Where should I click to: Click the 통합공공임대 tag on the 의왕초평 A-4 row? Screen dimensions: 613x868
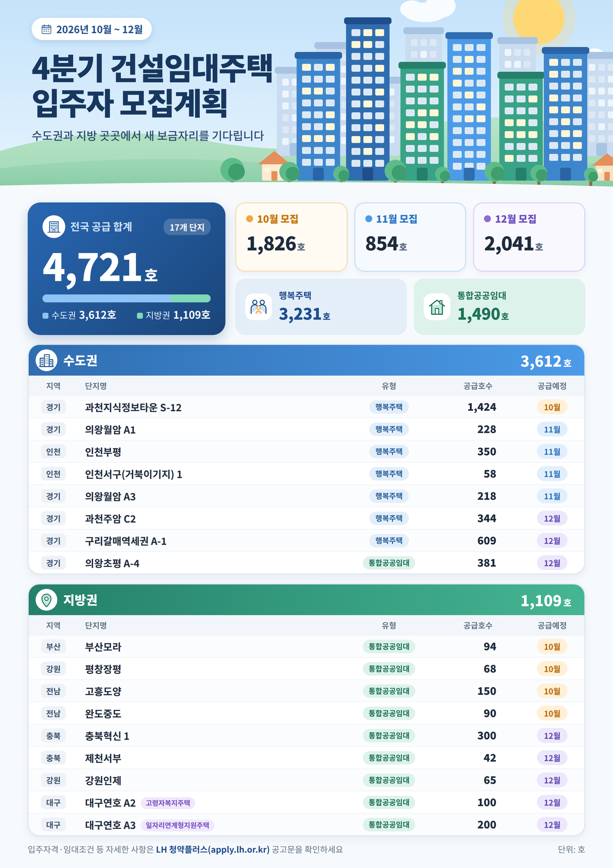(x=389, y=563)
